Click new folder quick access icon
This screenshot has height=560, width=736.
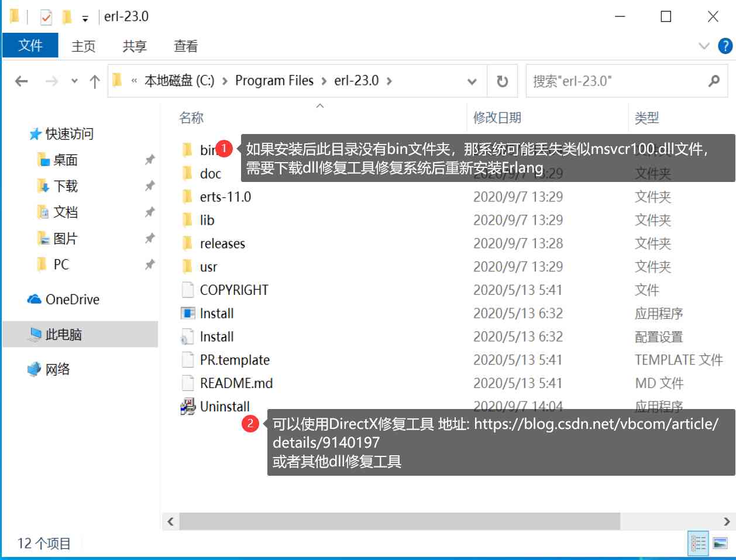point(67,17)
